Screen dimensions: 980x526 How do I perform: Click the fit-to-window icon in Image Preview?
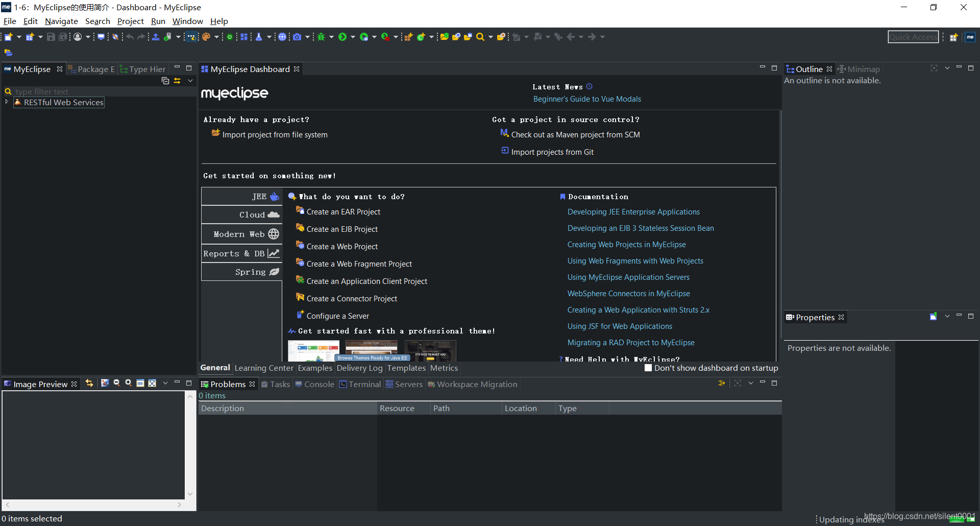click(152, 383)
